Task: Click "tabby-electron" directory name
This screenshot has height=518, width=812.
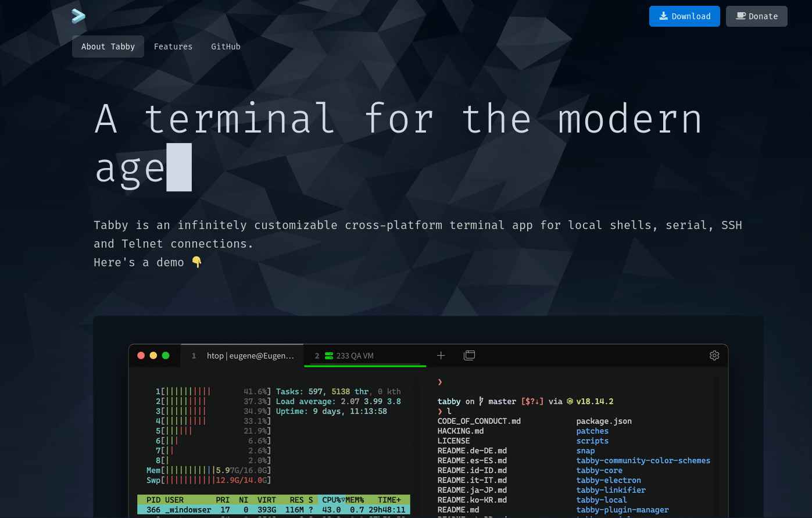Action: click(x=609, y=480)
